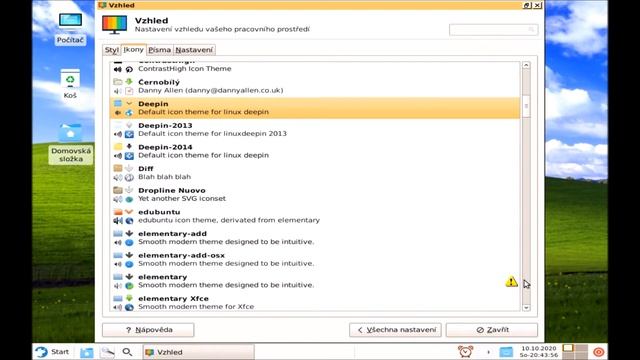Click the Zavřít button

[x=492, y=330]
